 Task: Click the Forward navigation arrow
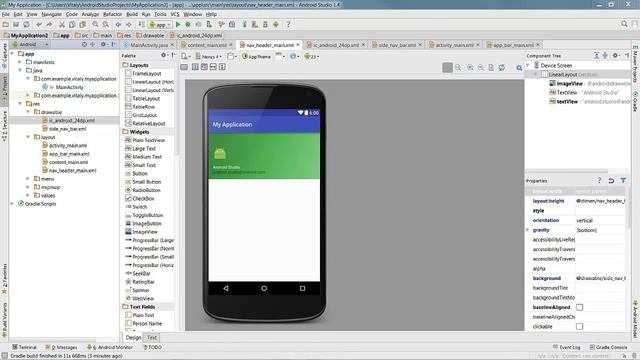pyautogui.click(x=129, y=25)
